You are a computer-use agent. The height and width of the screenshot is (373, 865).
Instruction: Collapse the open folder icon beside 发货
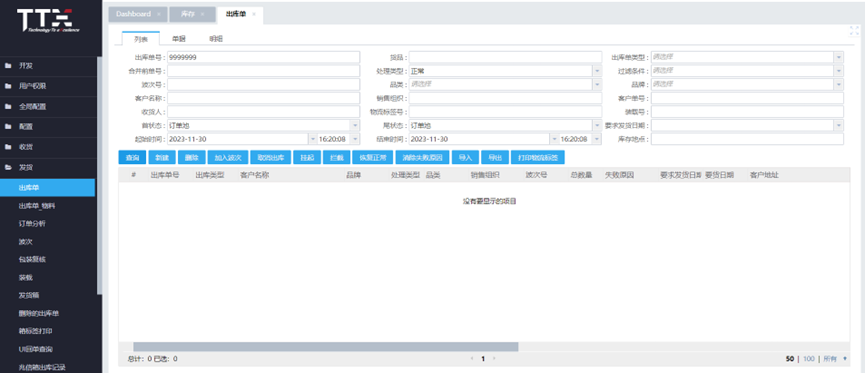8,167
